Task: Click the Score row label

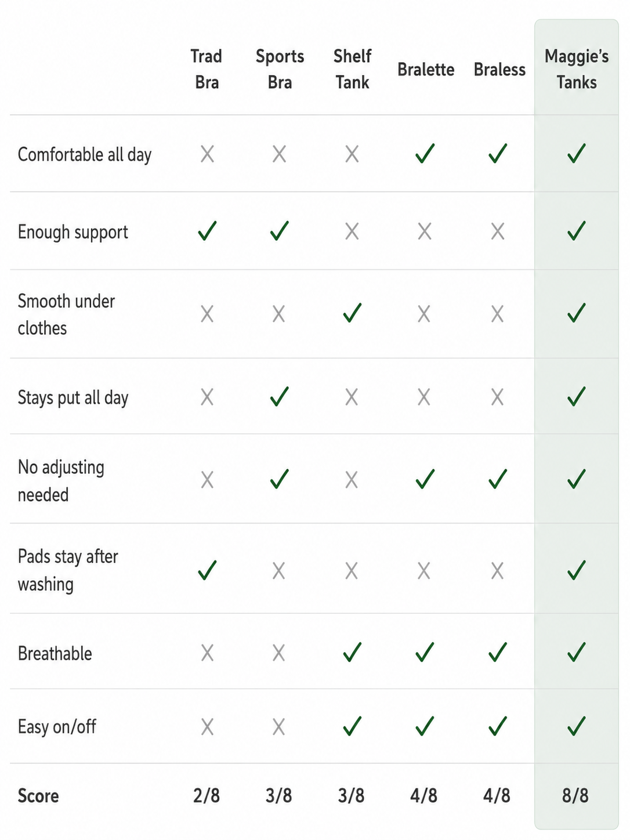Action: click(x=38, y=795)
